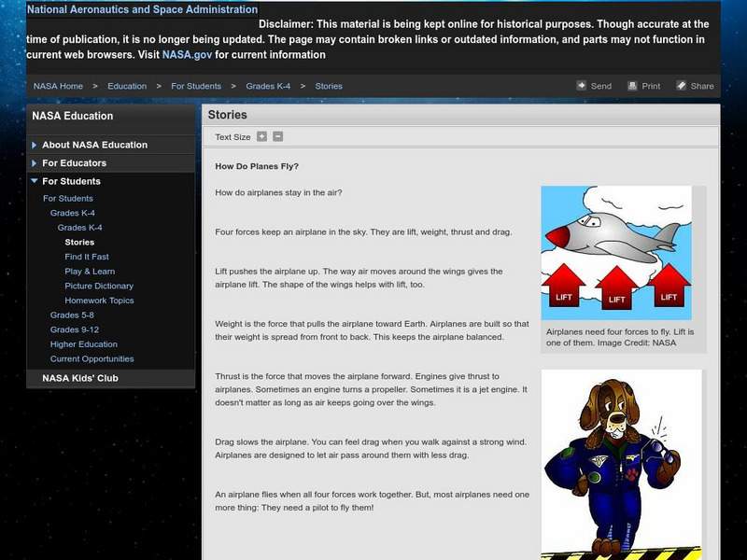Click the paragraph starting 'Weight is the force'
This screenshot has width=747, height=560.
point(372,330)
